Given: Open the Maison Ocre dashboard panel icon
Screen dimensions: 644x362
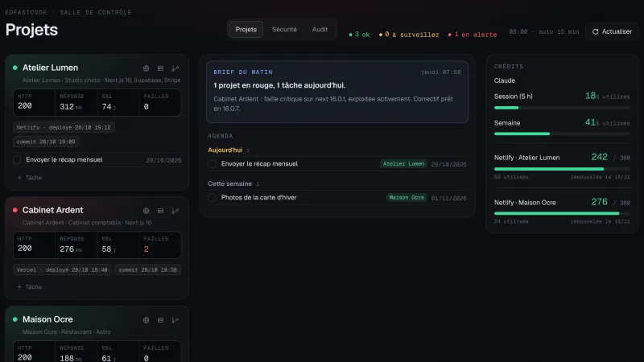Looking at the screenshot, I should tap(160, 319).
